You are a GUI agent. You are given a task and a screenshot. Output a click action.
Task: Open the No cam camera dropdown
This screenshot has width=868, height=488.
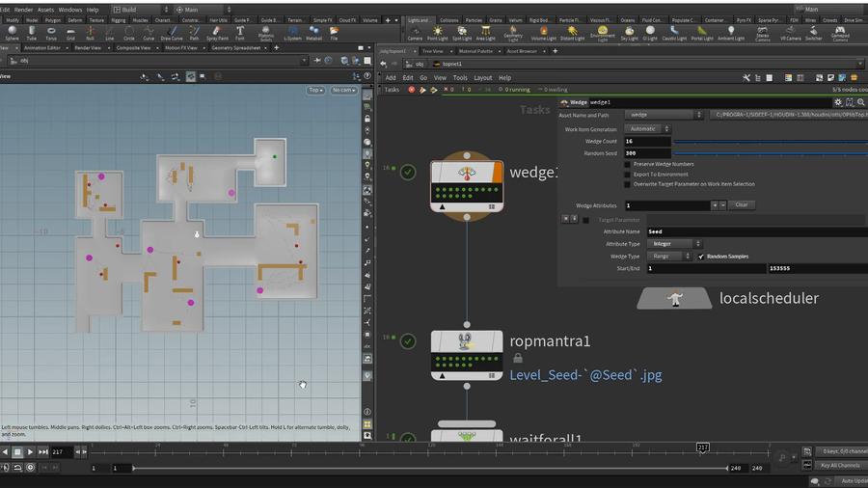click(343, 91)
